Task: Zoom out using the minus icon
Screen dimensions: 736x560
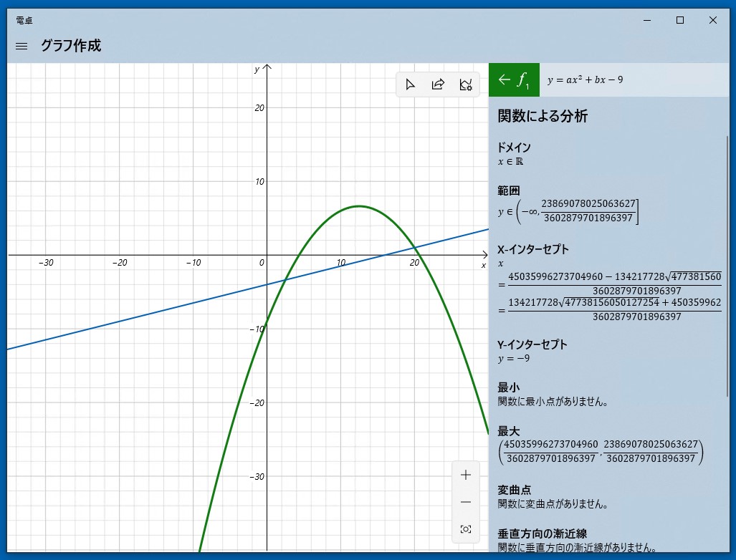Action: (x=465, y=501)
